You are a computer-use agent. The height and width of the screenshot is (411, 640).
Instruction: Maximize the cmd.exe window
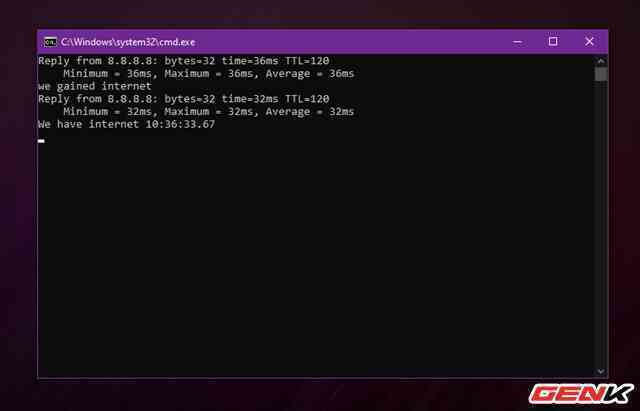point(553,41)
